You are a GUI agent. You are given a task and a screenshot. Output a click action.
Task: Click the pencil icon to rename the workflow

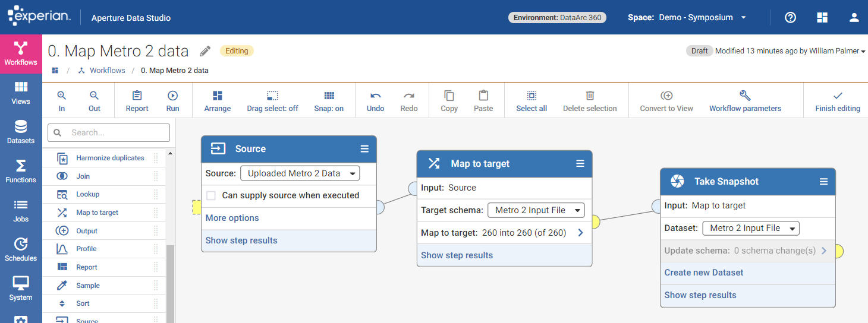tap(205, 51)
